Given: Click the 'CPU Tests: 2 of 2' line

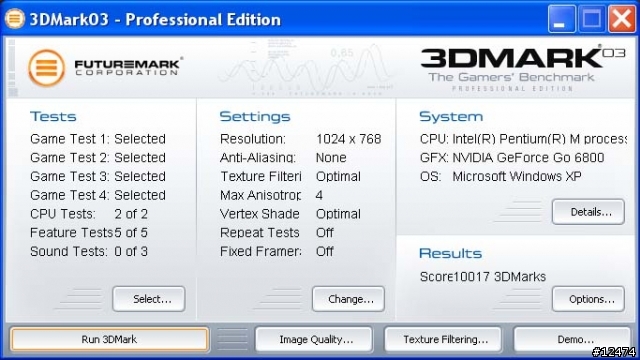Looking at the screenshot, I should tap(89, 214).
